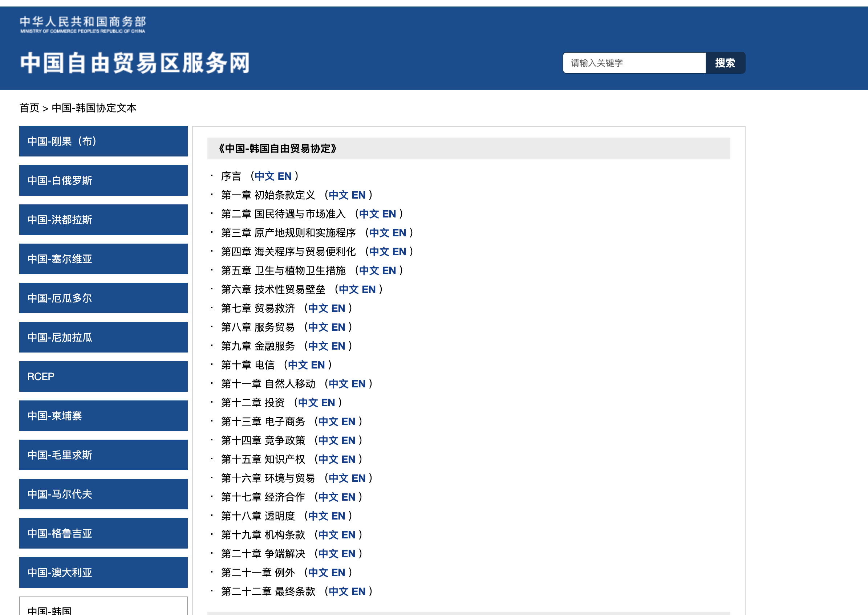Open EN version of 第十八章 透明度
Screen dimensions: 868x615
click(338, 516)
